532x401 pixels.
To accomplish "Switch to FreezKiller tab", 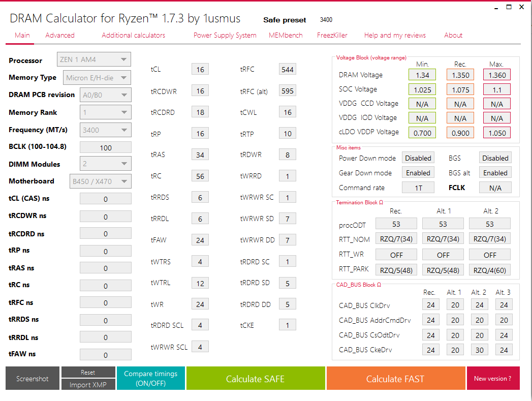I will click(x=332, y=35).
